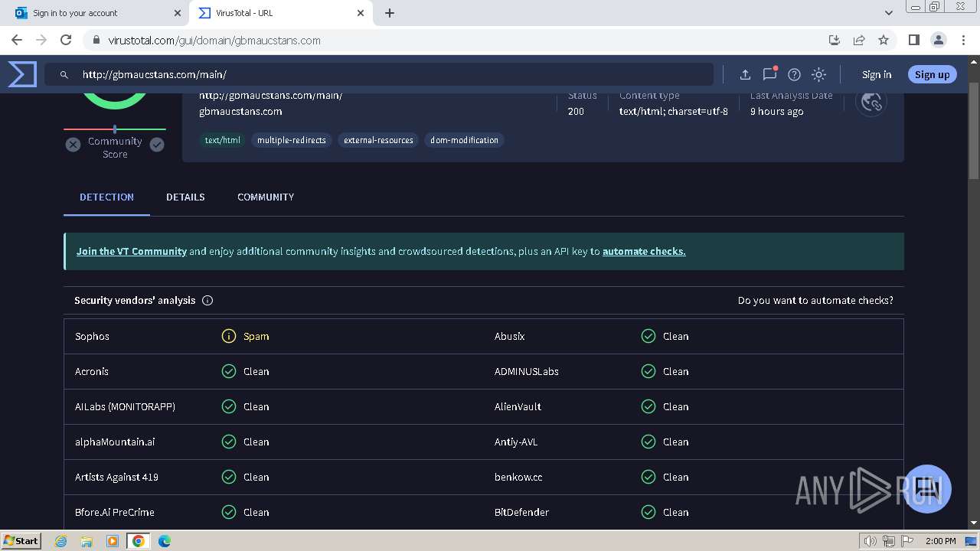Click the info icon beside Security vendors' analysis
This screenshot has height=551, width=980.
click(207, 301)
